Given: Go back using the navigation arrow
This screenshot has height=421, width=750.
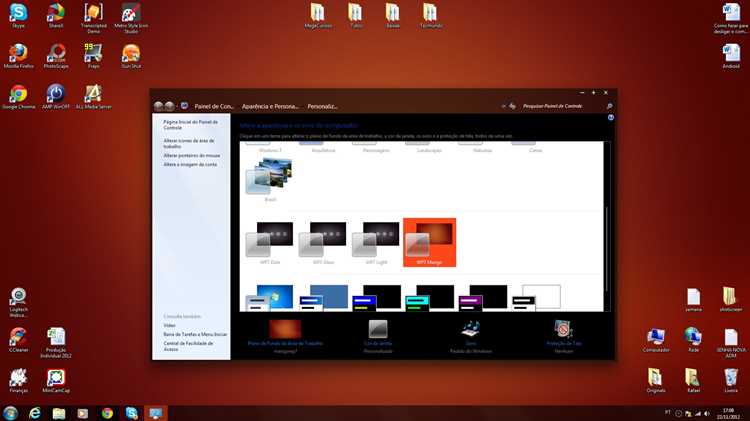Looking at the screenshot, I should click(x=159, y=106).
